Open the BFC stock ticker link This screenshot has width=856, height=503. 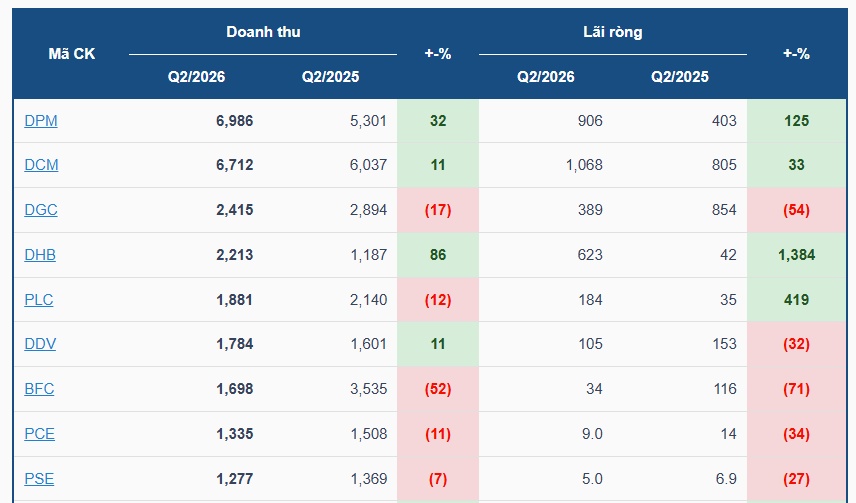(39, 389)
